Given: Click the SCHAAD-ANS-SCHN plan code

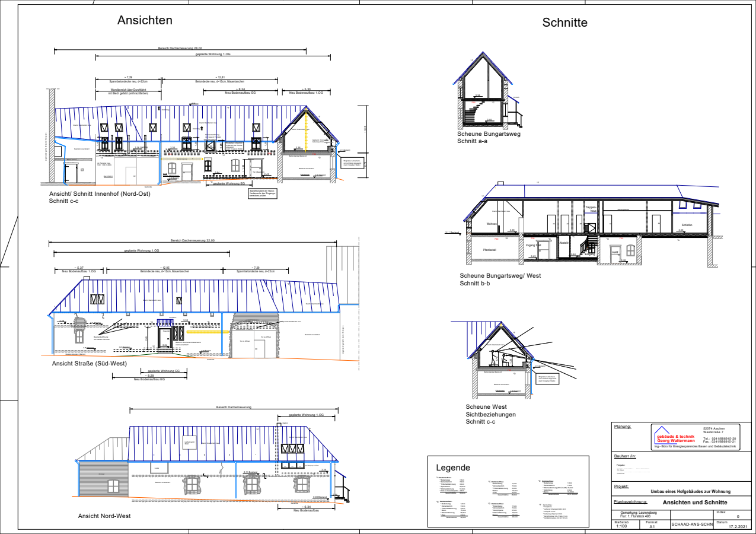Looking at the screenshot, I should [691, 525].
